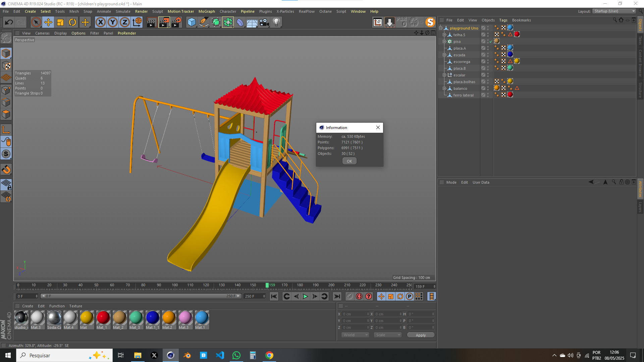
Task: Toggle Y axis lock
Action: pos(113,22)
